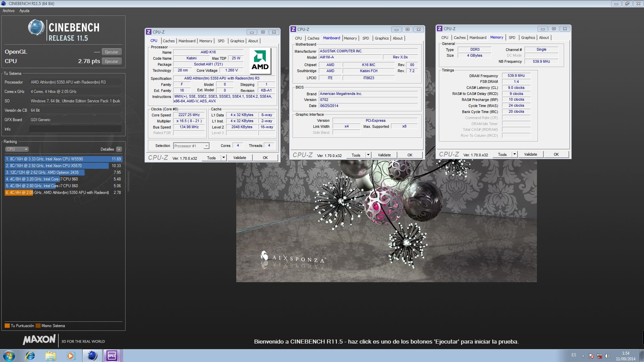This screenshot has width=644, height=362.
Task: Select CPU tab in Memory window
Action: coord(445,38)
